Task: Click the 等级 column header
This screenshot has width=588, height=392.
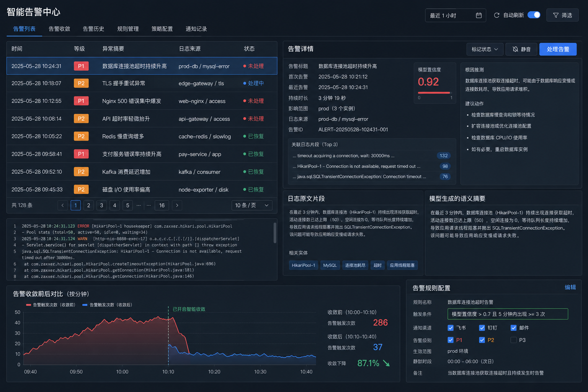Action: 79,49
